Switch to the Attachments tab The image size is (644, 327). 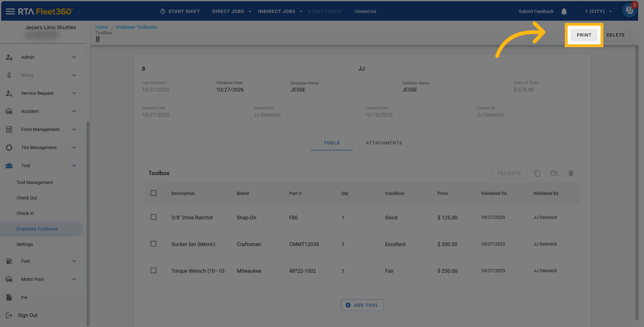pyautogui.click(x=384, y=143)
